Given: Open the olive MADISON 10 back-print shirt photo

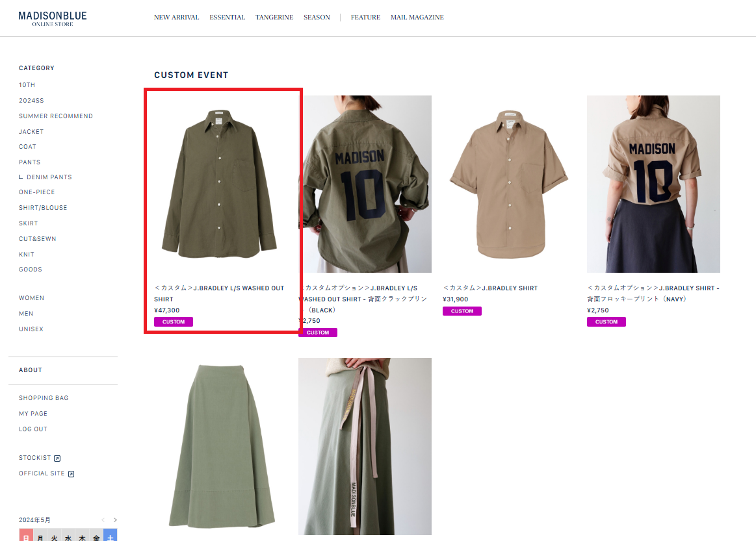Looking at the screenshot, I should coord(365,184).
